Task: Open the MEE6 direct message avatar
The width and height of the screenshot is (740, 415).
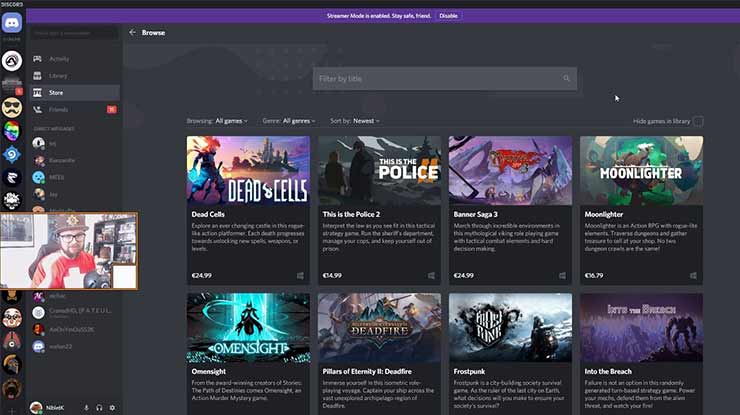Action: click(x=39, y=177)
